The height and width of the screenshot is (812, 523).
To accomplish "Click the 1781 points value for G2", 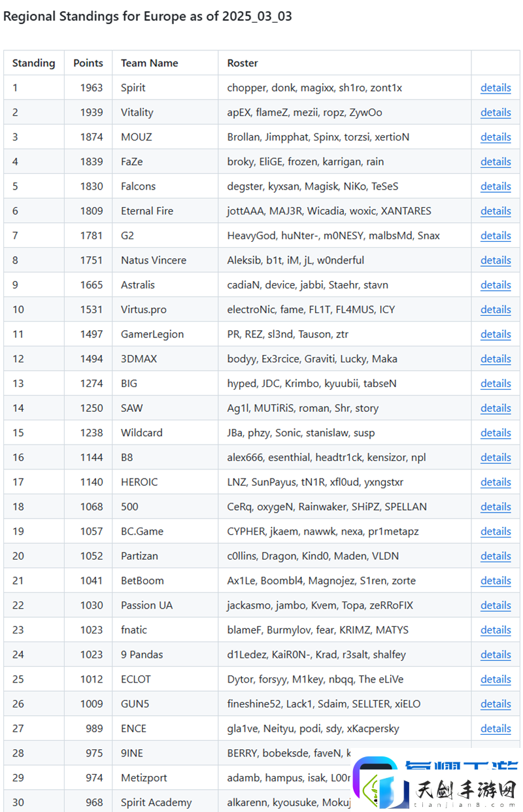I will [92, 235].
